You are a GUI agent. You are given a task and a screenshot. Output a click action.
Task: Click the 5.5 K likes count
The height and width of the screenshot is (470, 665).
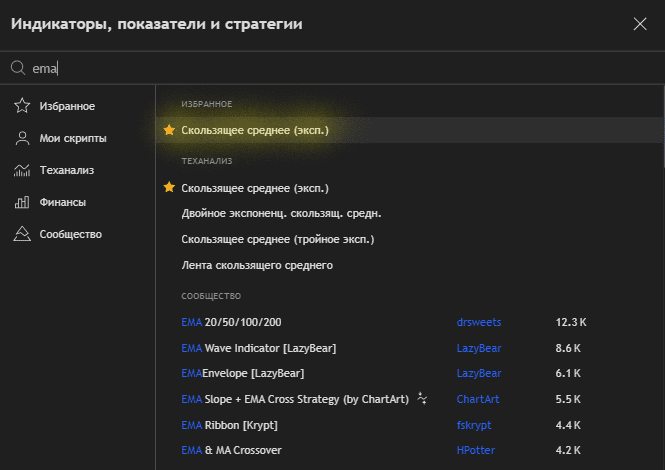click(x=568, y=399)
